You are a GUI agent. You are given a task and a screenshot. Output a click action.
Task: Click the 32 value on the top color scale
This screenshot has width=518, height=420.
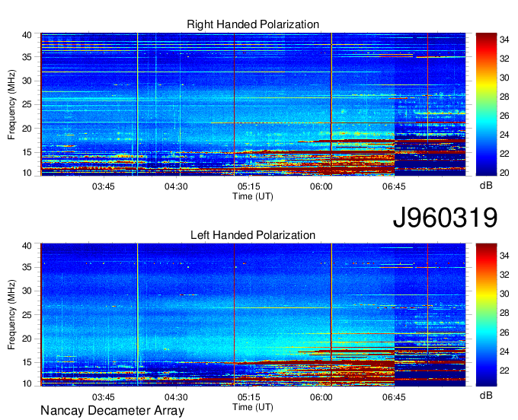pyautogui.click(x=504, y=59)
